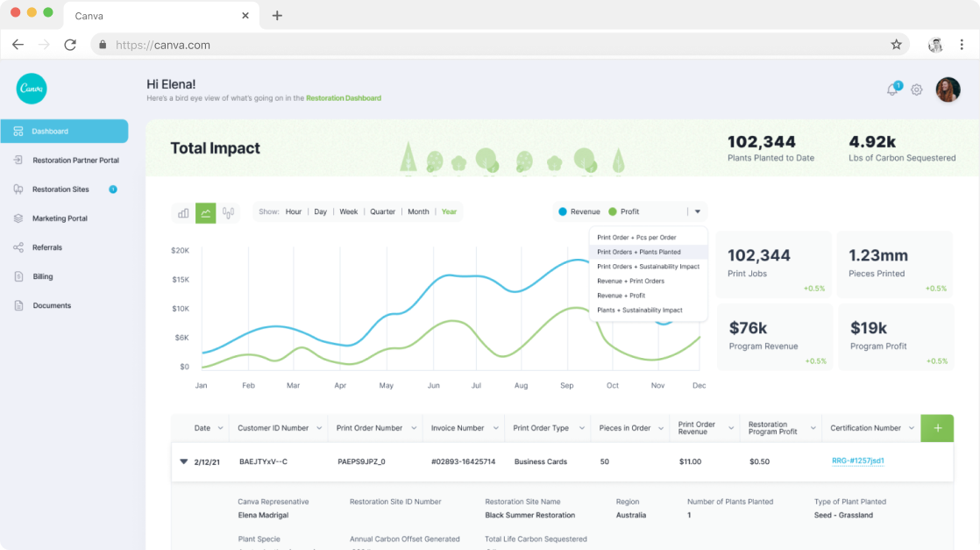Screen dimensions: 980x550
Task: Click the green plus add column button
Action: pos(937,428)
